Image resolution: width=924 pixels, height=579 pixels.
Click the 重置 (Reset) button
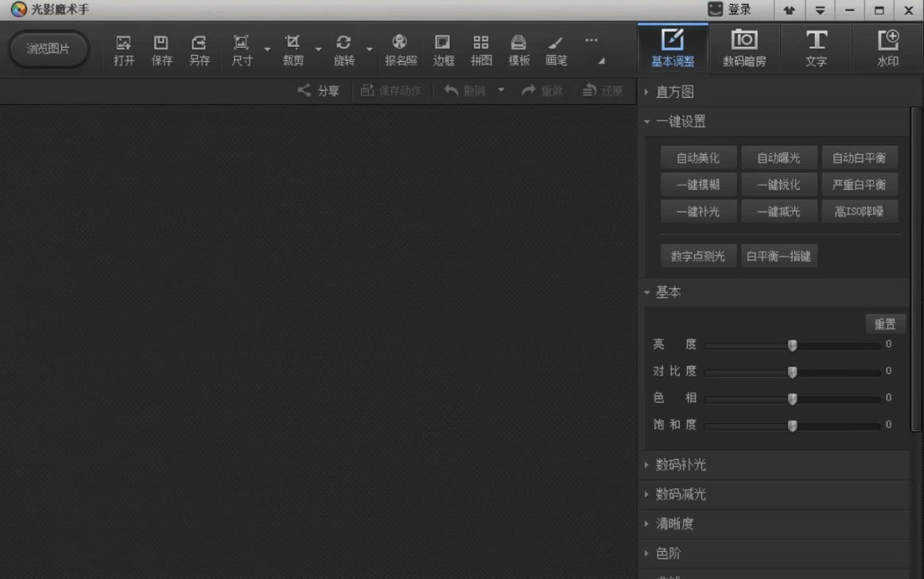tap(885, 324)
